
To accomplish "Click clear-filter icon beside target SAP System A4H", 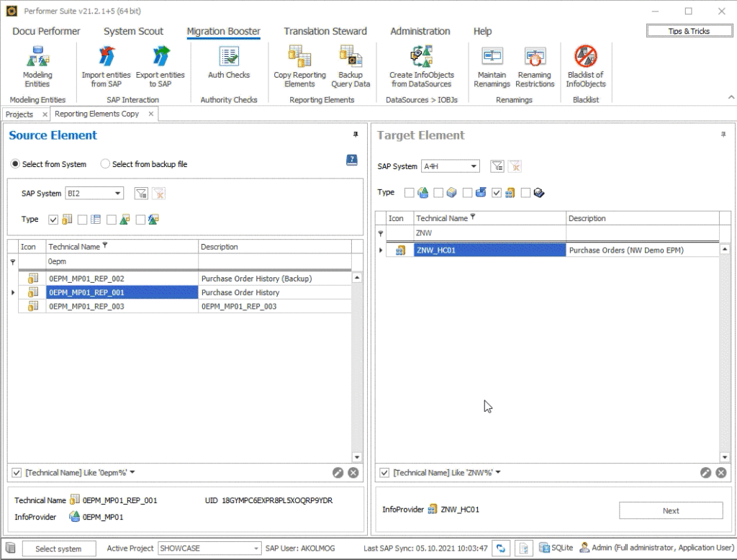I will coord(515,166).
